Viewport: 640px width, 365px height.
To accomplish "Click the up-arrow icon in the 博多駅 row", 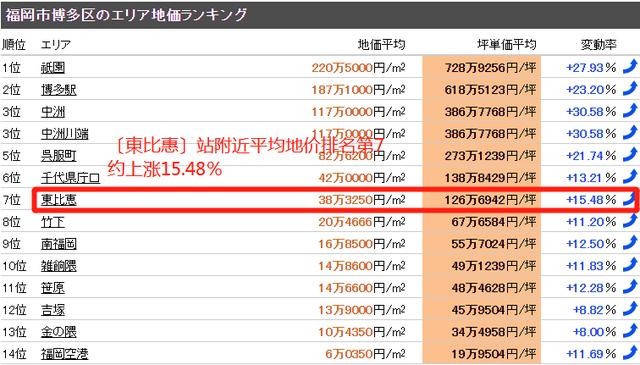I will (x=630, y=89).
